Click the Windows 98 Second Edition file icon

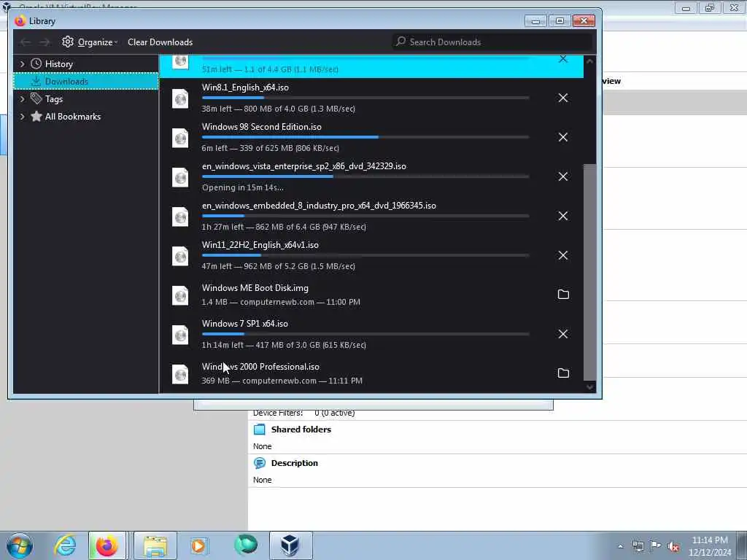click(180, 138)
